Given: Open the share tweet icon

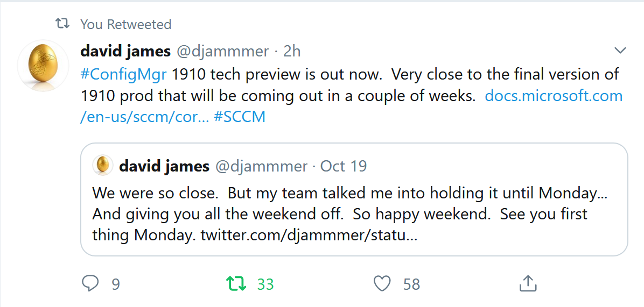Looking at the screenshot, I should point(528,283).
